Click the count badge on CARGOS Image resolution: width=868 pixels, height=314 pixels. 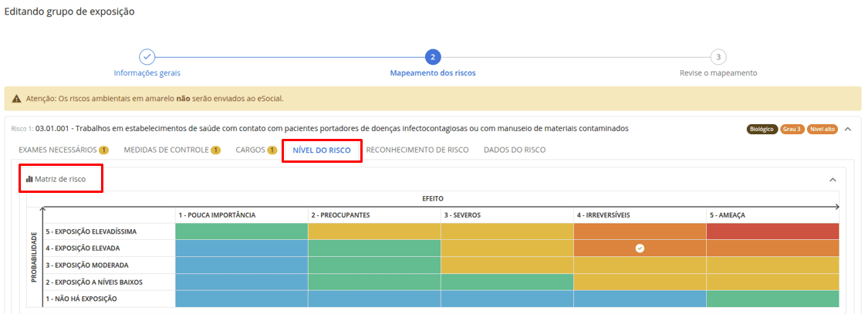[272, 150]
